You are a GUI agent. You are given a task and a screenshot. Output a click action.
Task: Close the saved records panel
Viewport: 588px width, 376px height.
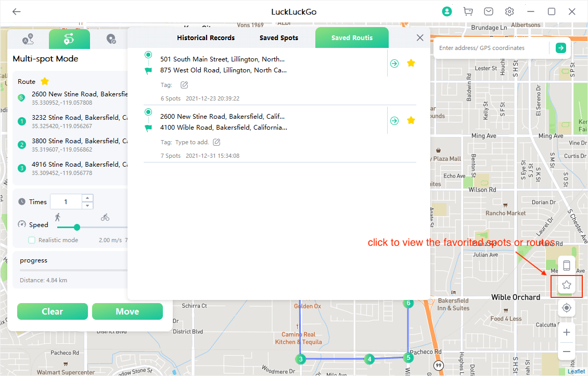coord(420,37)
